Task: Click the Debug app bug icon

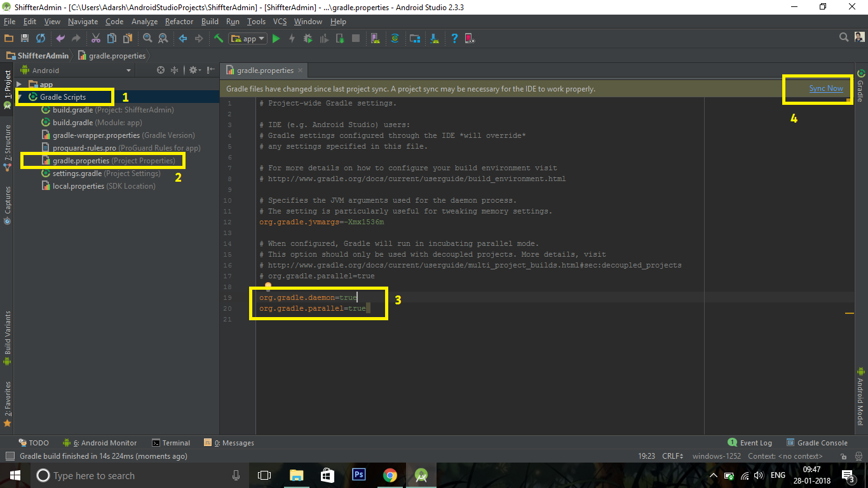Action: 308,39
